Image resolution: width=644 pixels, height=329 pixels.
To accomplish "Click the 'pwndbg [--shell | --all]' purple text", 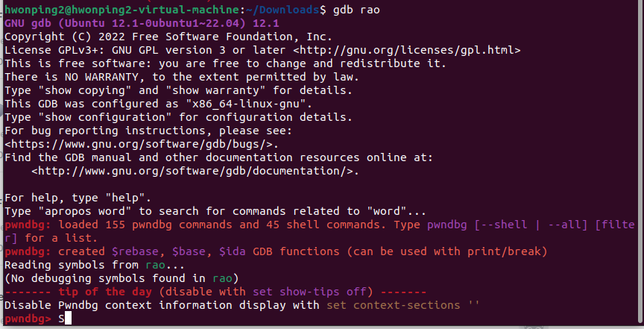I will [508, 225].
